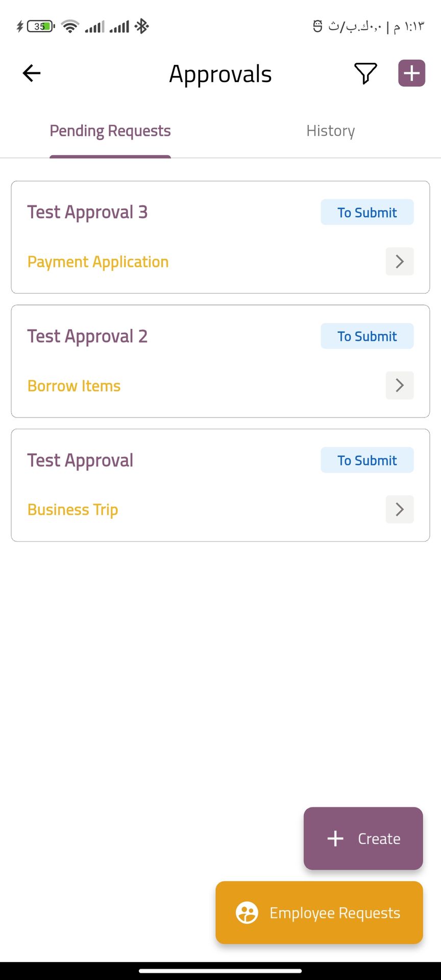441x980 pixels.
Task: Switch to the History tab
Action: (330, 131)
